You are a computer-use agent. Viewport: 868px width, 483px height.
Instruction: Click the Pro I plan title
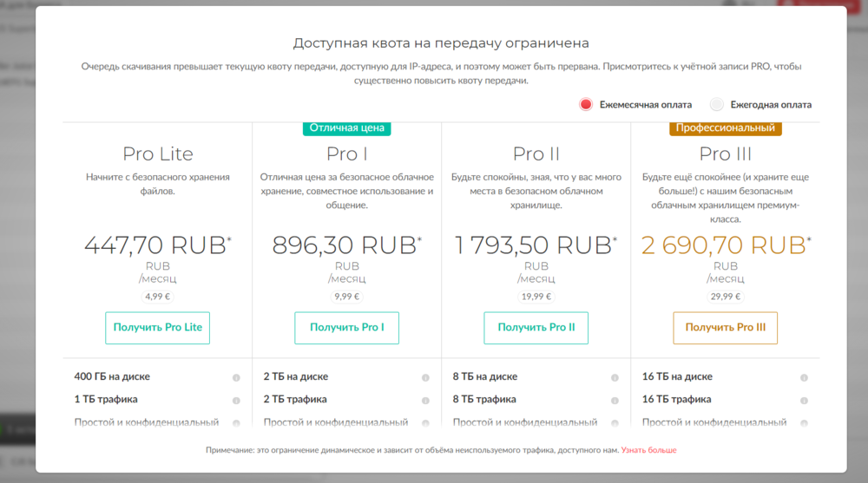[346, 153]
